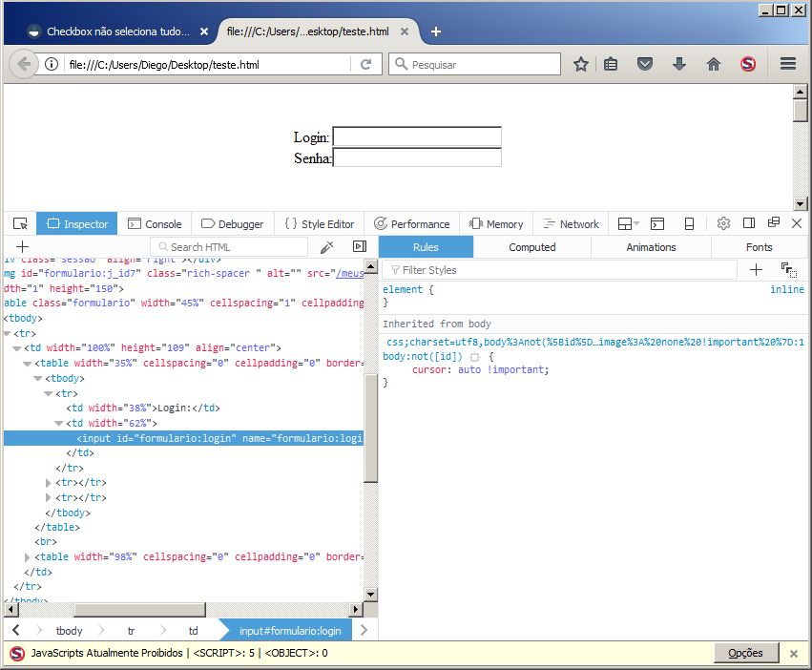Enable Responsive Design Mode icon
This screenshot has width=812, height=670.
[x=689, y=224]
